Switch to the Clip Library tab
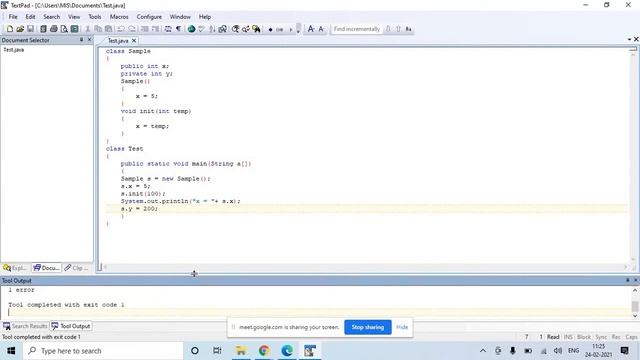Image resolution: width=640 pixels, height=360 pixels. pyautogui.click(x=77, y=268)
